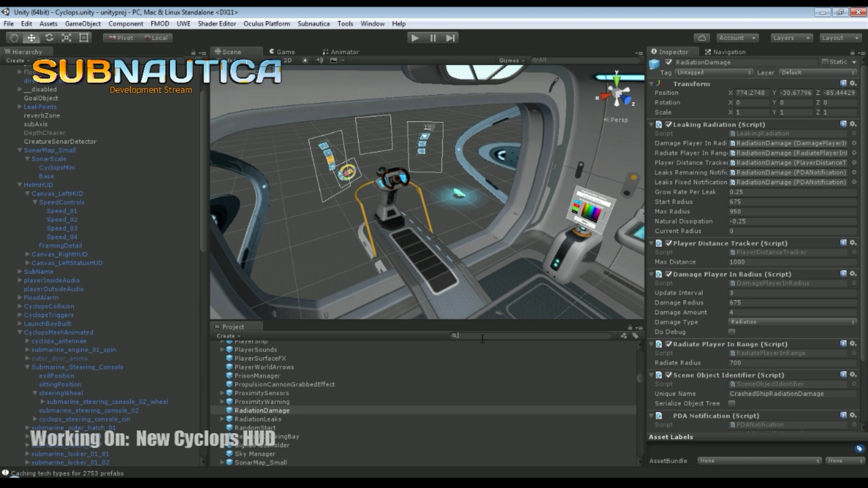Activate the Scale tool

(66, 38)
